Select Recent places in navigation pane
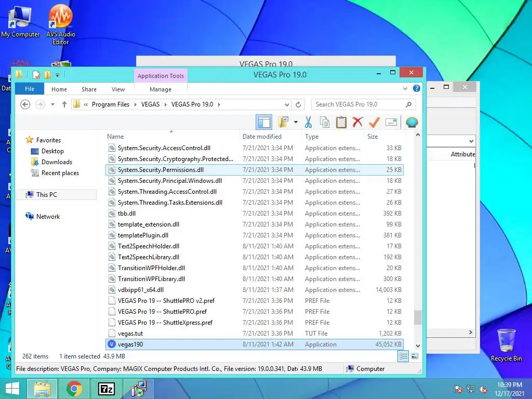 [x=60, y=172]
